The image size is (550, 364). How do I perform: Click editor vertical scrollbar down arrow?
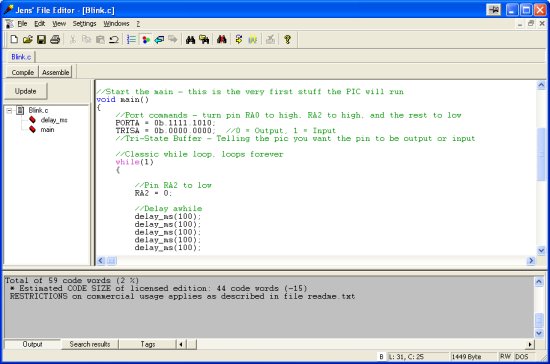541,250
